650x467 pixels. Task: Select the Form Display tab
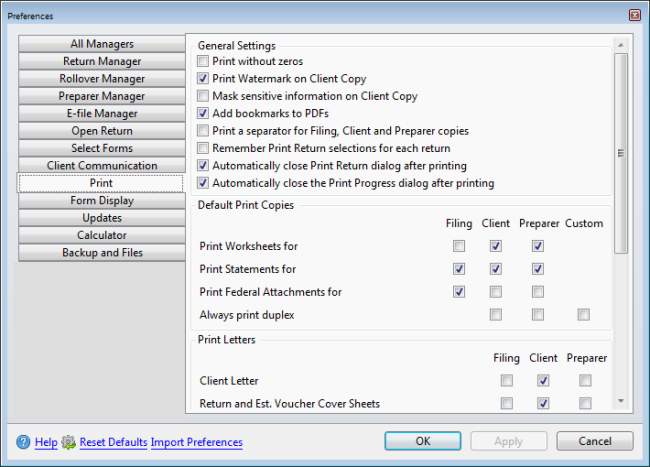click(x=101, y=201)
